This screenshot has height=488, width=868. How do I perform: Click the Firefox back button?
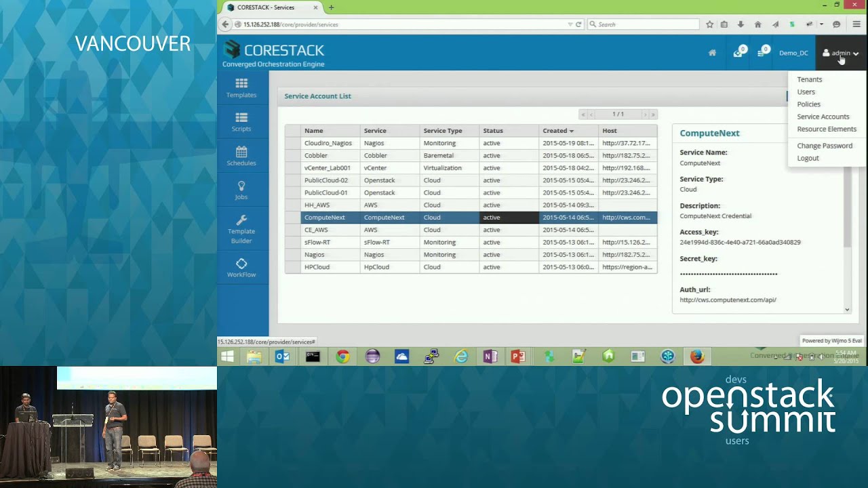click(x=226, y=24)
